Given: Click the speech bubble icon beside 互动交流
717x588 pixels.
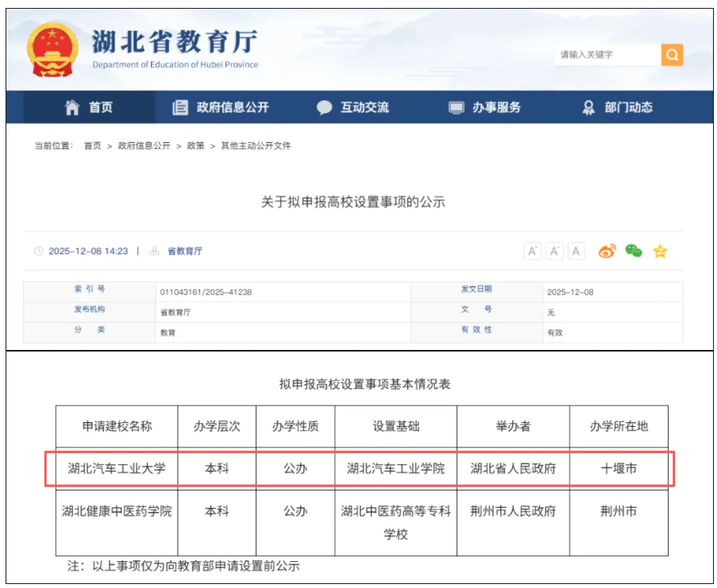Looking at the screenshot, I should tap(324, 107).
